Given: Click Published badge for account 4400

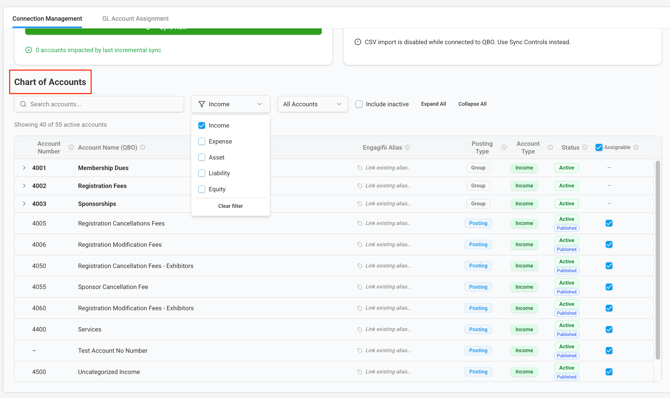Looking at the screenshot, I should 567,334.
